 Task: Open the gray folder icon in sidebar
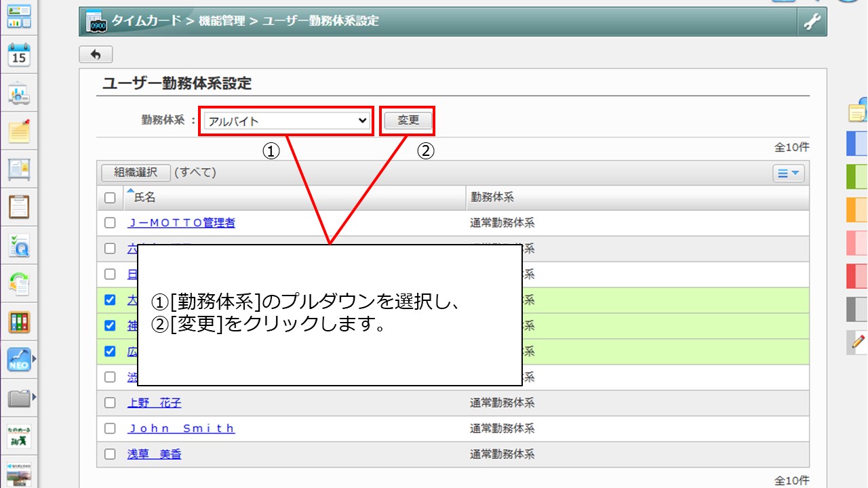pos(19,398)
